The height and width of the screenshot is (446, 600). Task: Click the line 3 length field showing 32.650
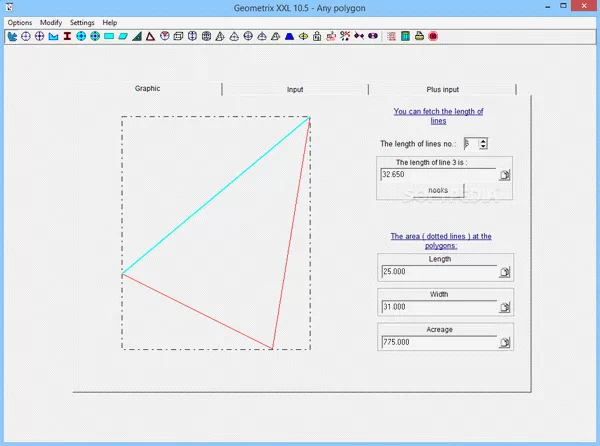[x=439, y=175]
